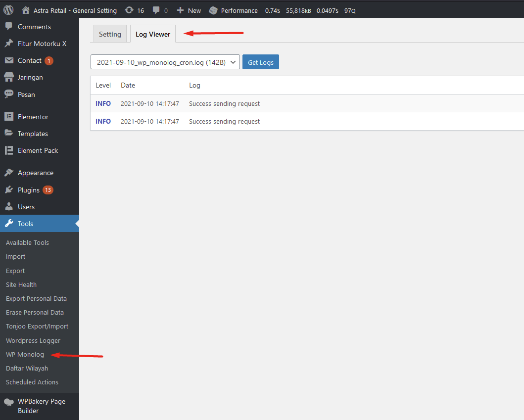Open the Elementor menu
Screen dimensions: 524x420
pos(33,117)
